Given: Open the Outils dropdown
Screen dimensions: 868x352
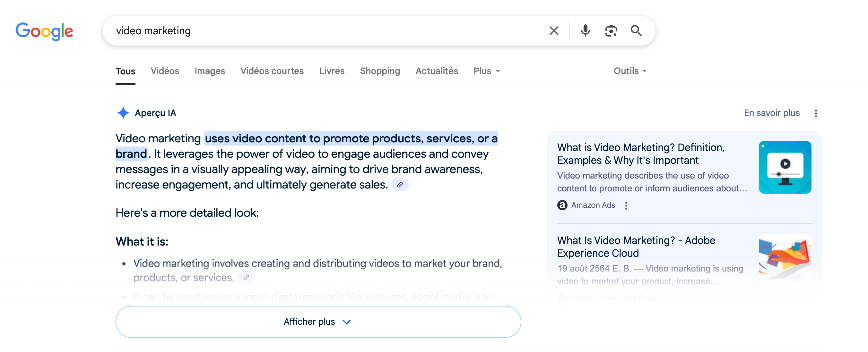Looking at the screenshot, I should tap(629, 71).
